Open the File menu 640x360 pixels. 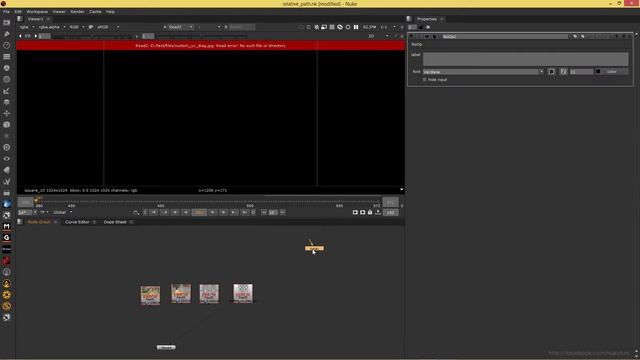[x=6, y=12]
